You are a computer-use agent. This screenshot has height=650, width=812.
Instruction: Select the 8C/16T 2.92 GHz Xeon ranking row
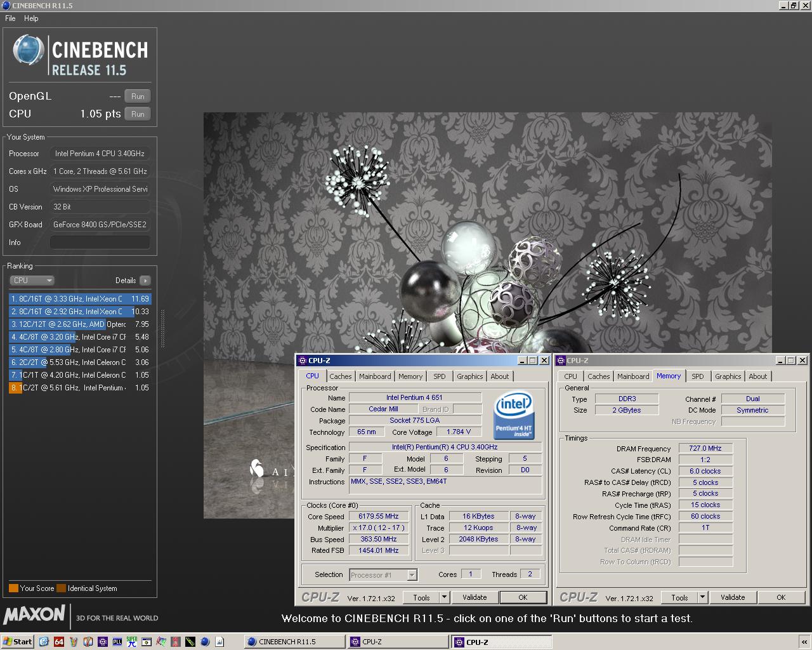pos(80,312)
